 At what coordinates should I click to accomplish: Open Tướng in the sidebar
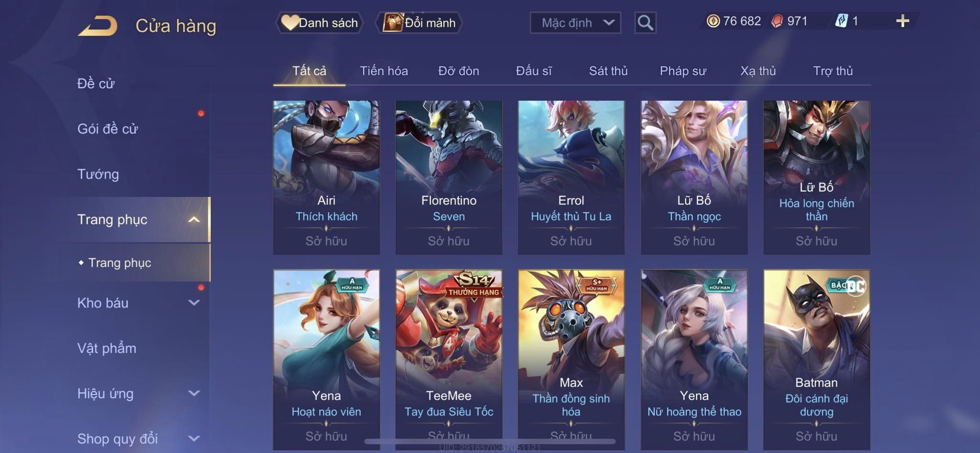pyautogui.click(x=98, y=174)
